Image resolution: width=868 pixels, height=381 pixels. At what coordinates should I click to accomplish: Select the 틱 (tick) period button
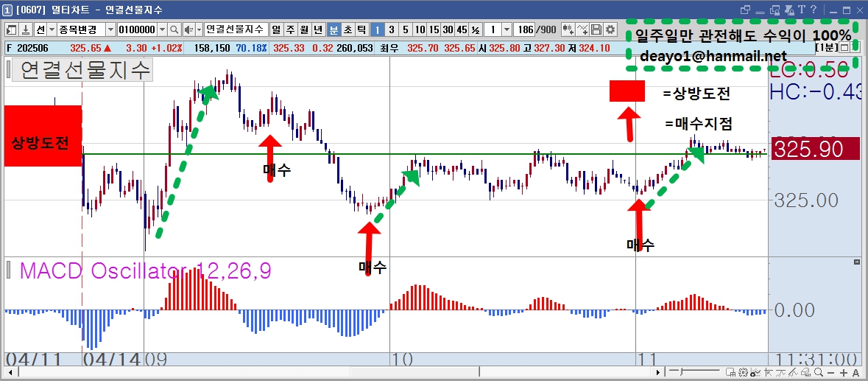point(361,29)
